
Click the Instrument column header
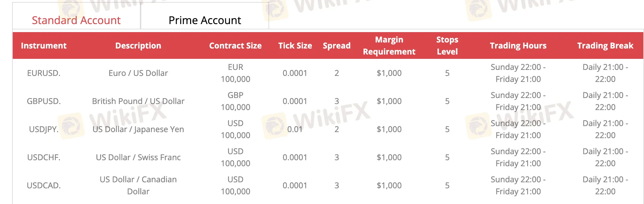44,45
